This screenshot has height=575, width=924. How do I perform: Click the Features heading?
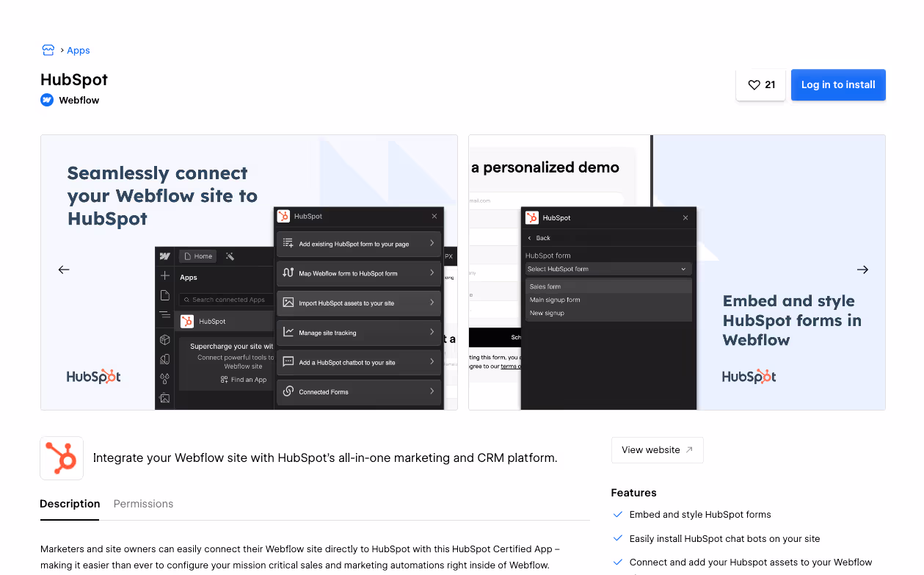(633, 493)
